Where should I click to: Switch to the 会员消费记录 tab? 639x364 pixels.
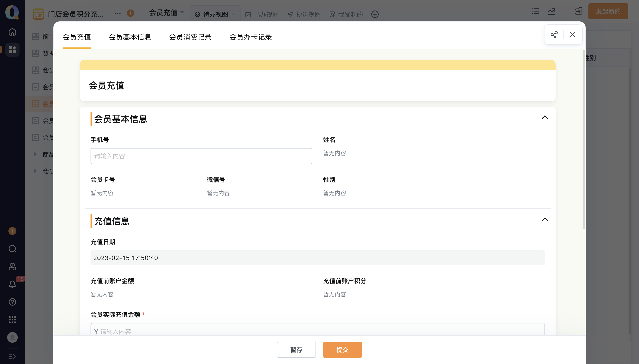coord(190,37)
